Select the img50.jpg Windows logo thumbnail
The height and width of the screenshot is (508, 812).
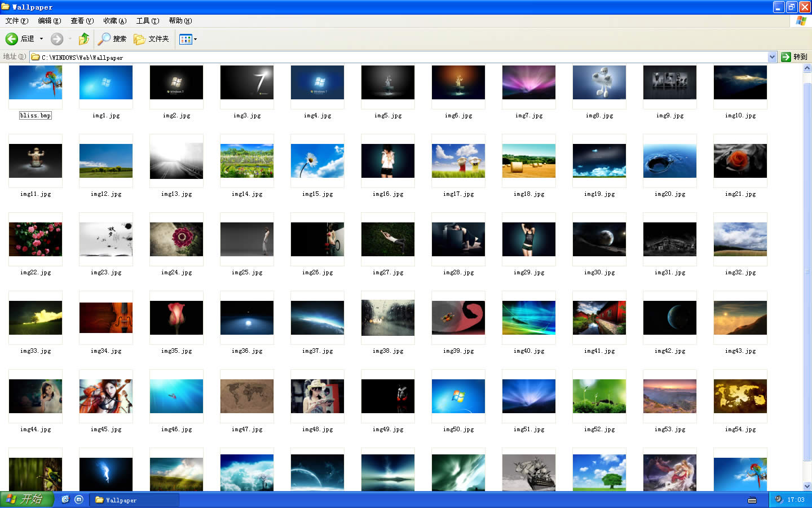pyautogui.click(x=458, y=396)
